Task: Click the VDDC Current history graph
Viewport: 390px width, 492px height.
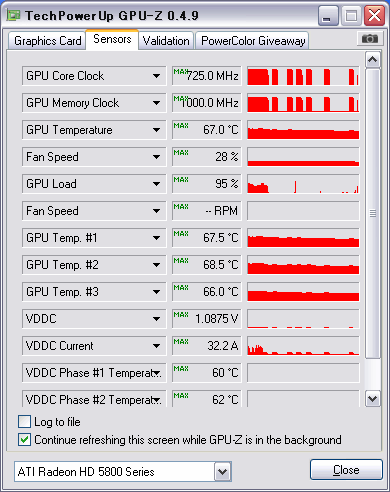Action: 303,346
